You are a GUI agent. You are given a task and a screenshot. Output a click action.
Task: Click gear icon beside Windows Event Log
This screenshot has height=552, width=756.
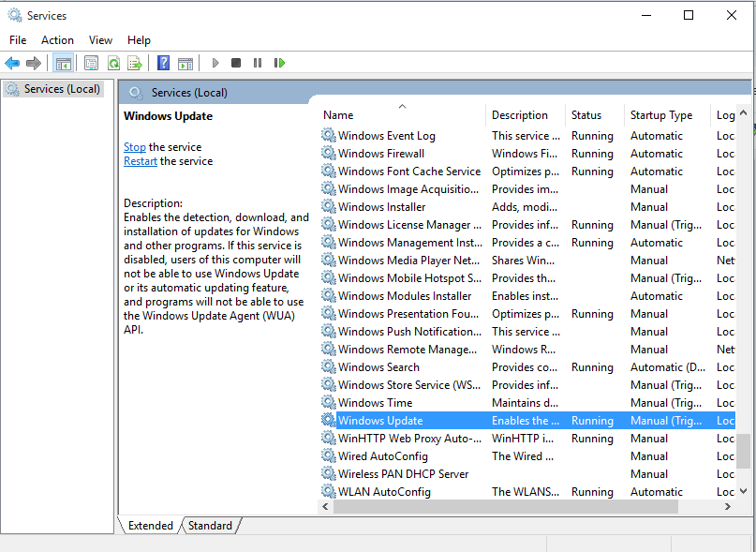point(328,135)
